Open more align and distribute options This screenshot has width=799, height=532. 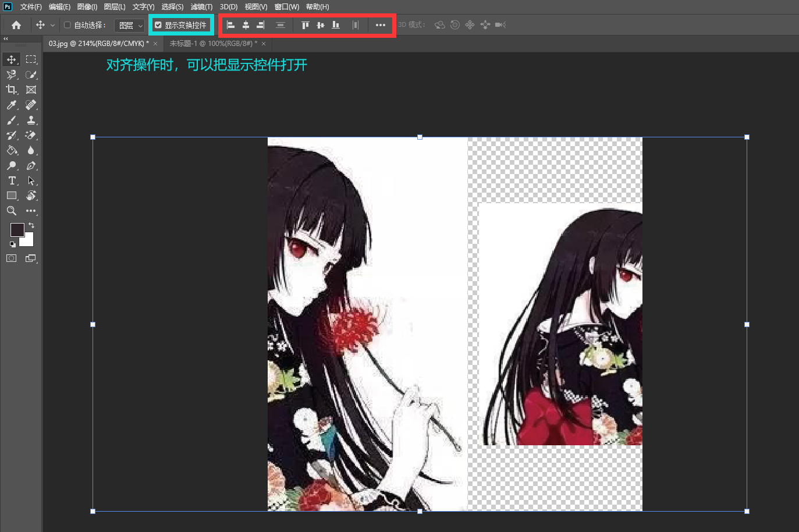[381, 25]
